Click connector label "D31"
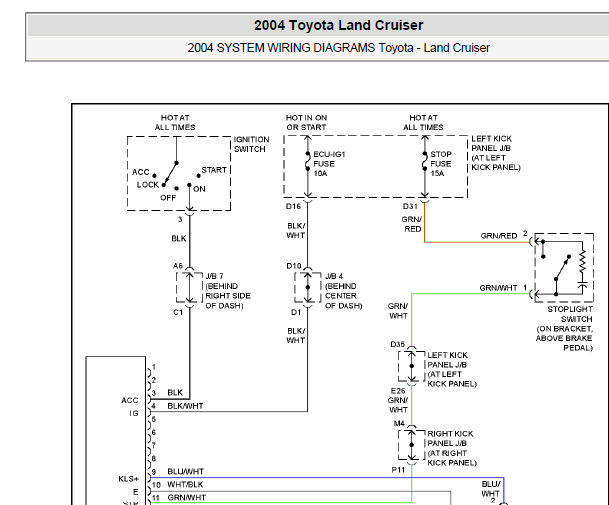Image resolution: width=609 pixels, height=505 pixels. (410, 206)
